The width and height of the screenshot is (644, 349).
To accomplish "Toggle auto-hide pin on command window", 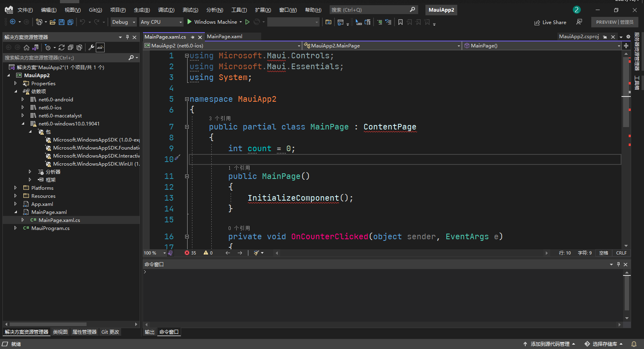I will [618, 264].
